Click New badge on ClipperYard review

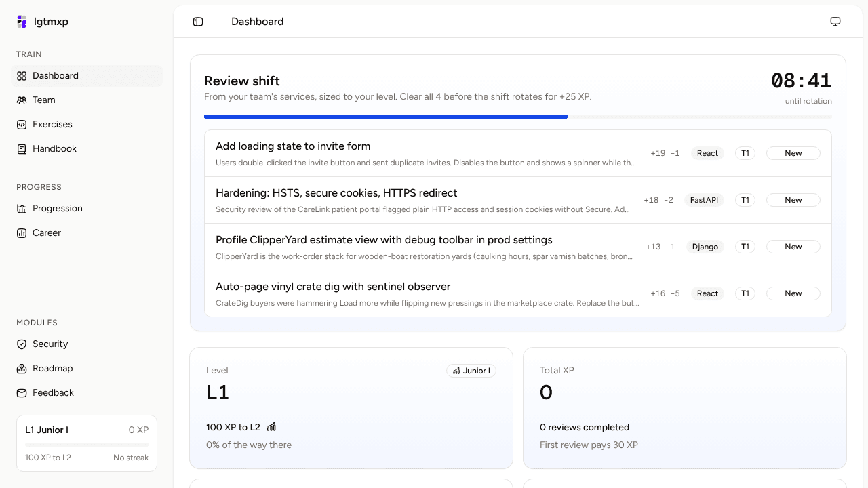click(793, 247)
